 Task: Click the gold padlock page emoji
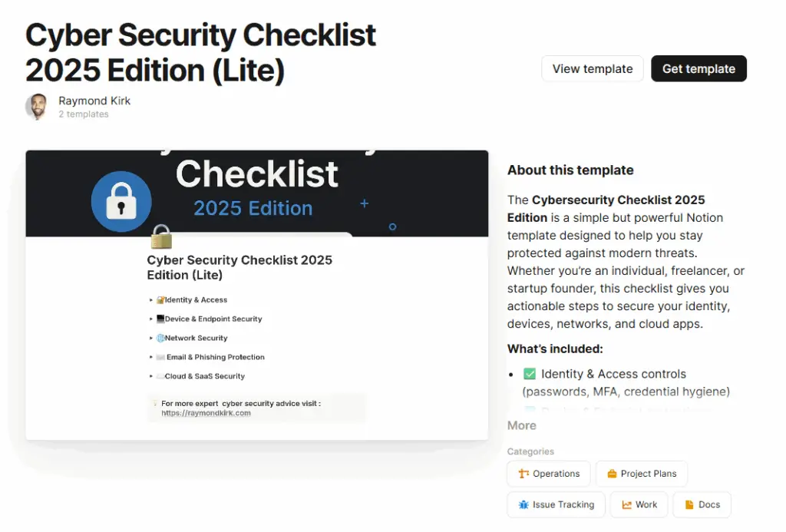click(161, 236)
